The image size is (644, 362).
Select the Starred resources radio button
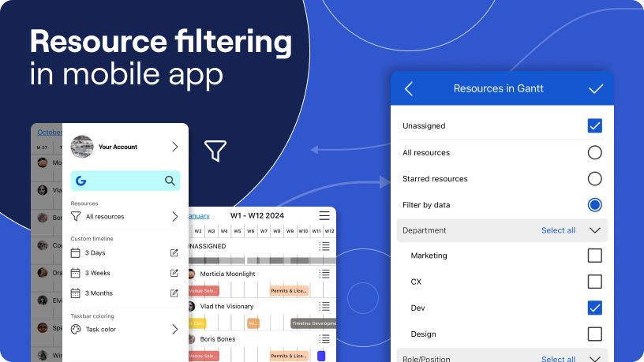point(595,178)
